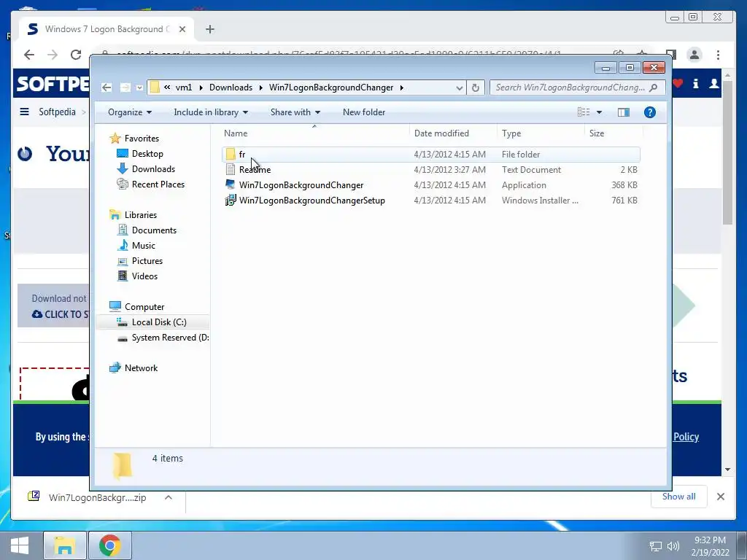Open recent locations dropdown beside the forward arrow
The image size is (747, 560).
coord(139,87)
